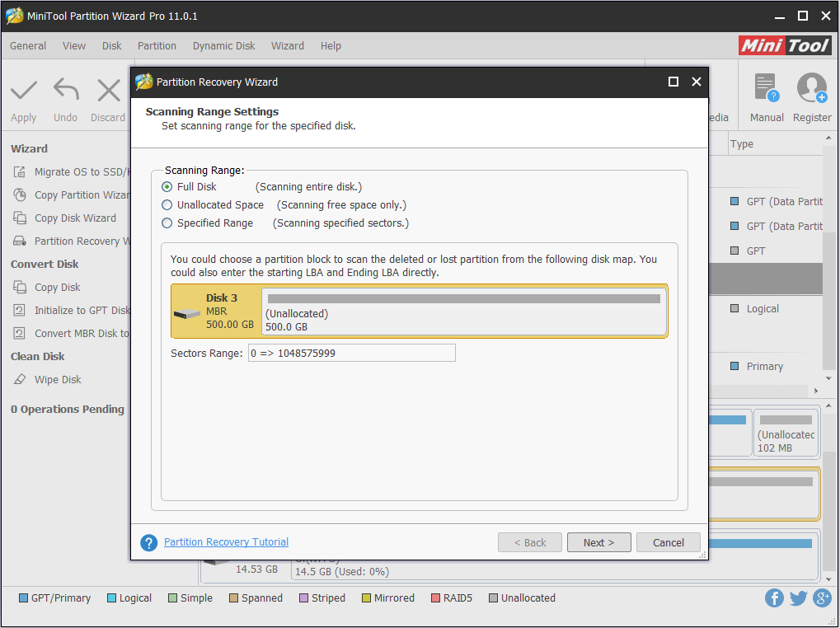Click the Unallocated legend color square
The width and height of the screenshot is (840, 628).
[x=494, y=598]
